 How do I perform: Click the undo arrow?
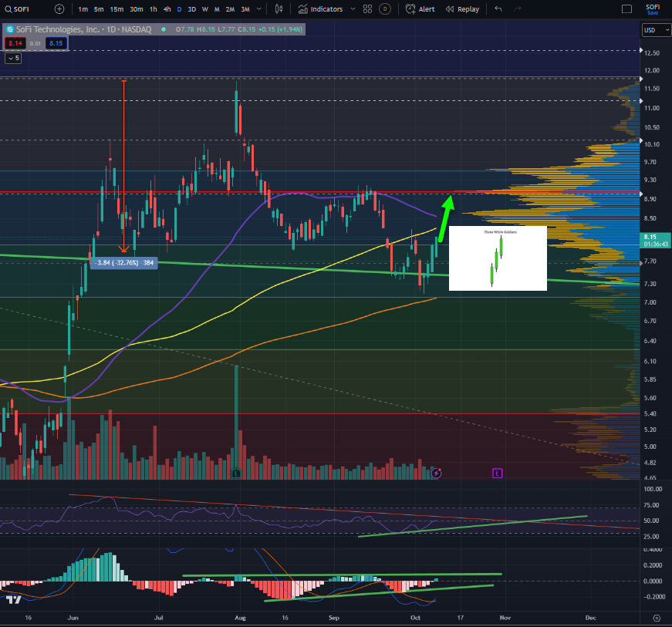(498, 9)
